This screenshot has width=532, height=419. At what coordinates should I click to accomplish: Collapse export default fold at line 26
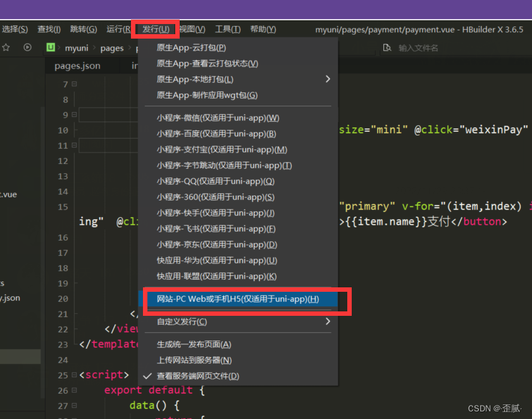click(x=74, y=390)
